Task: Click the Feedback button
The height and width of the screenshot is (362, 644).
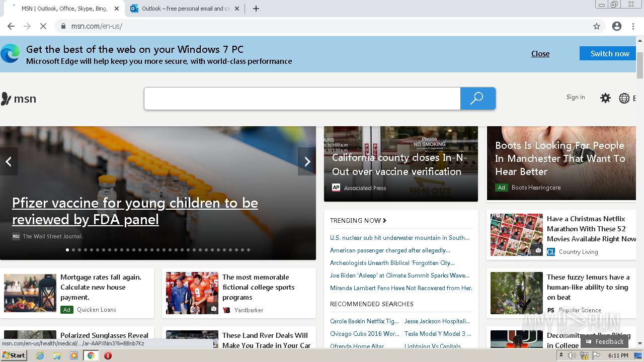Action: (x=604, y=341)
